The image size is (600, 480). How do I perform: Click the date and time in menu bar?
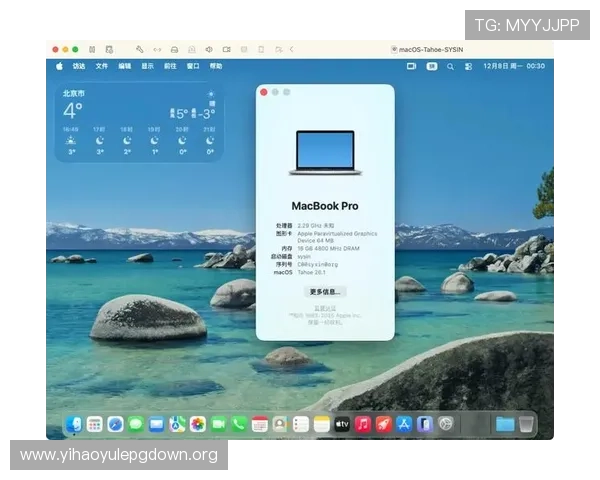(x=514, y=66)
